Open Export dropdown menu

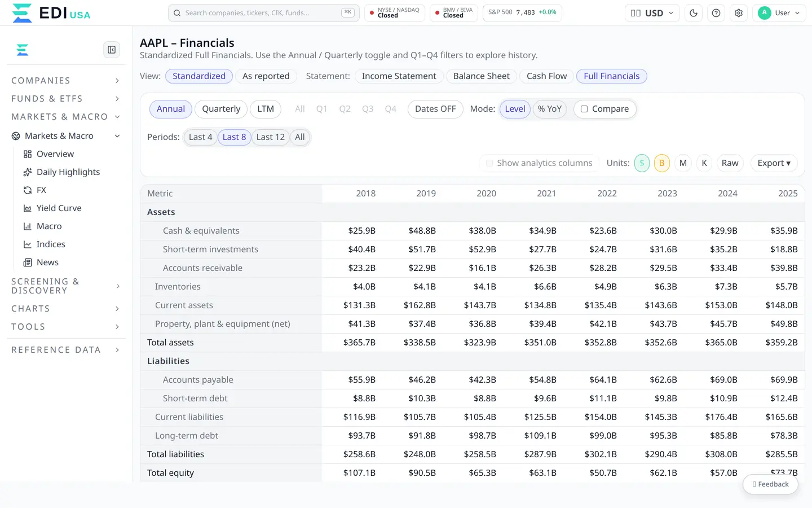coord(774,163)
